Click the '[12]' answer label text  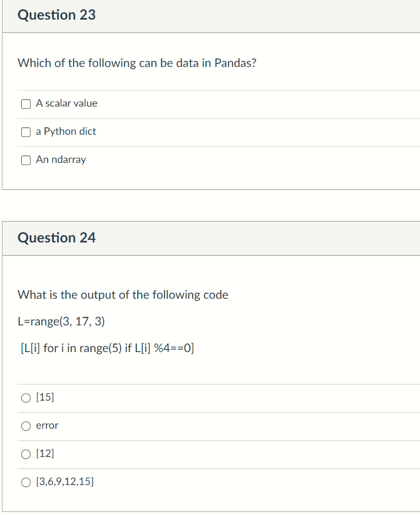[45, 453]
